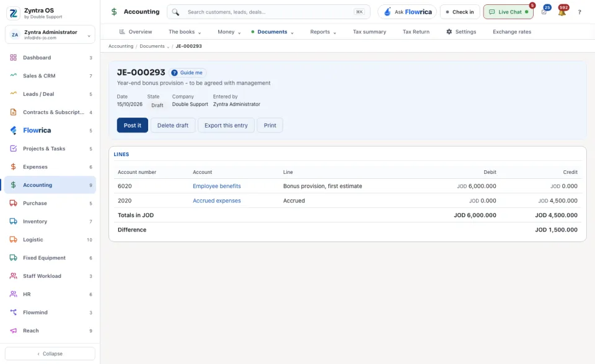The image size is (595, 364).
Task: Click Export this entry button
Action: pyautogui.click(x=226, y=125)
